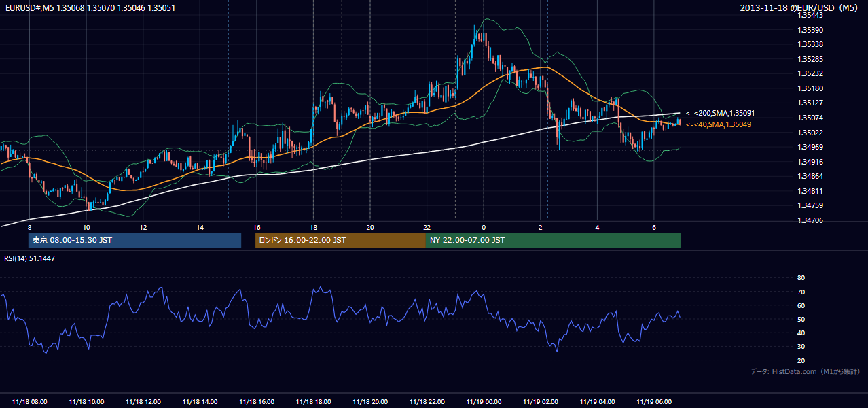The width and height of the screenshot is (868, 408).
Task: Click price axis value 1.34706
Action: coord(810,220)
